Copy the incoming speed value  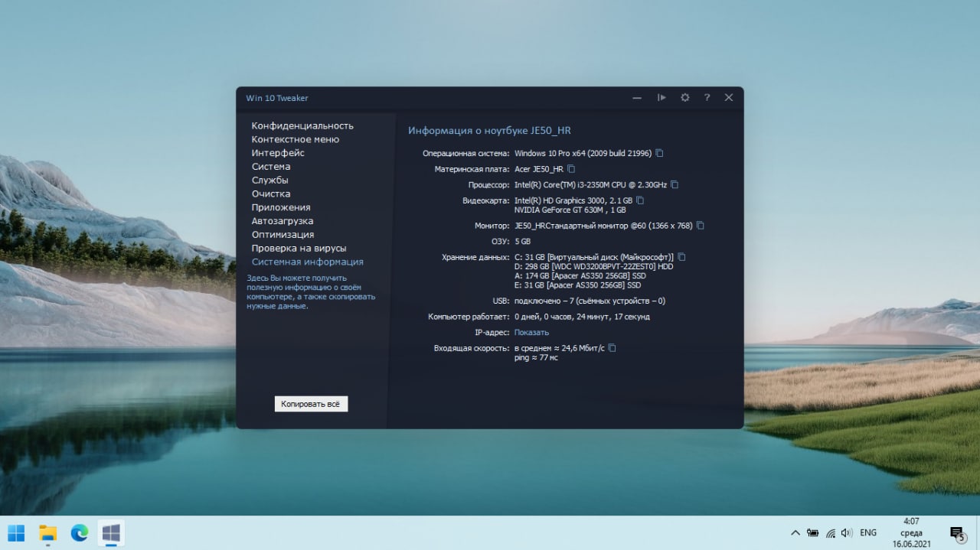pos(612,348)
